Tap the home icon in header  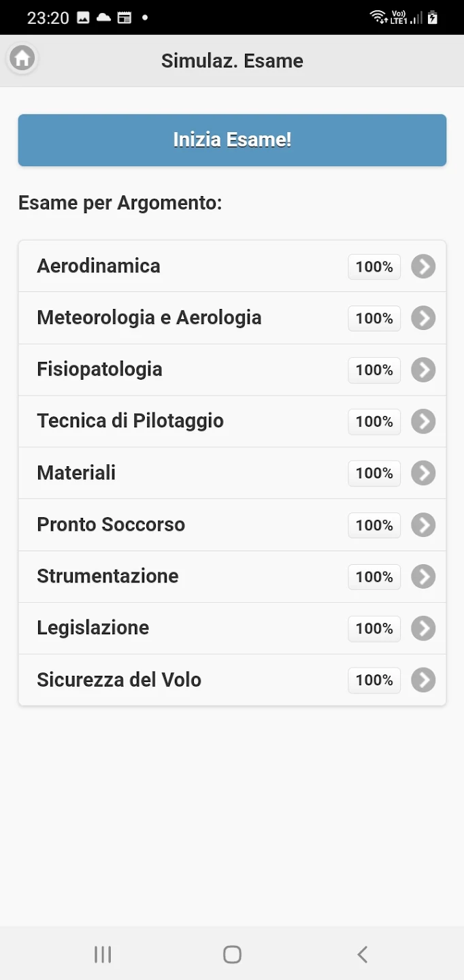pyautogui.click(x=22, y=59)
